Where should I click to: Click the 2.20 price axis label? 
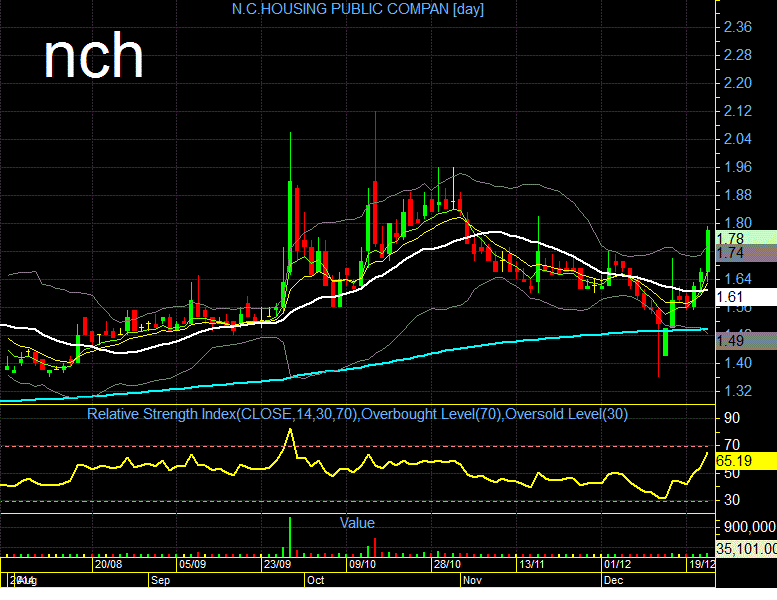click(x=737, y=83)
